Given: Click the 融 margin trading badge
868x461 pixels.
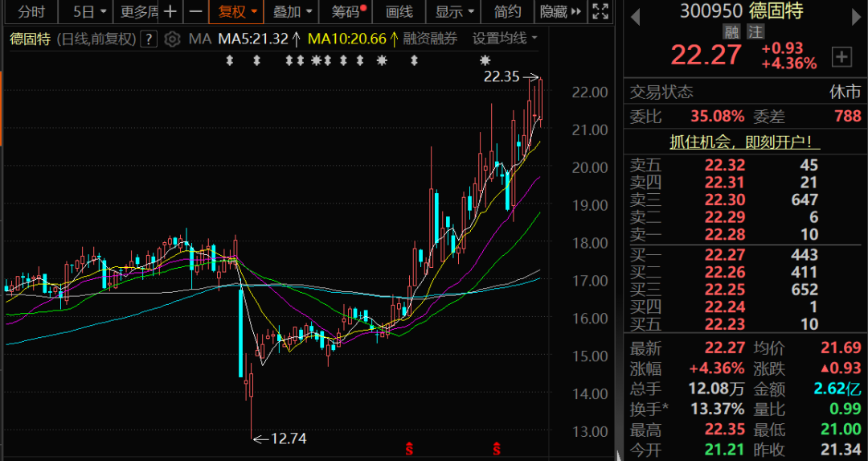Looking at the screenshot, I should point(731,32).
